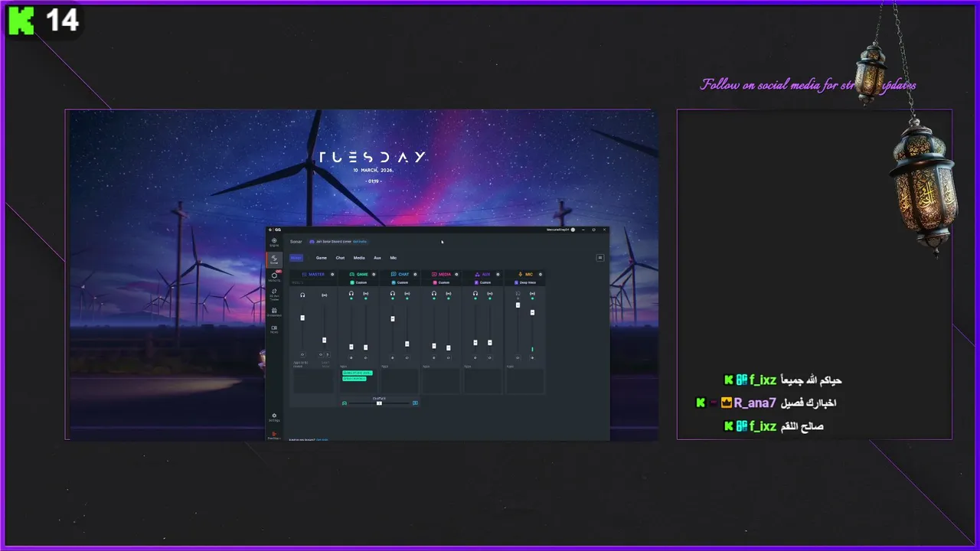Screen dimensions: 980x551
Task: Click the game icon left of ChatMix
Action: [x=345, y=403]
